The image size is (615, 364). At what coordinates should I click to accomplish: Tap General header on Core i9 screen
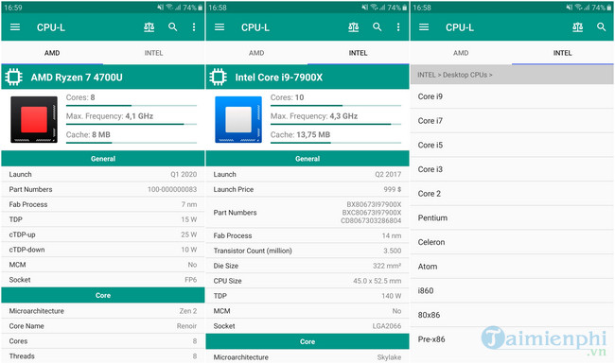click(x=307, y=159)
